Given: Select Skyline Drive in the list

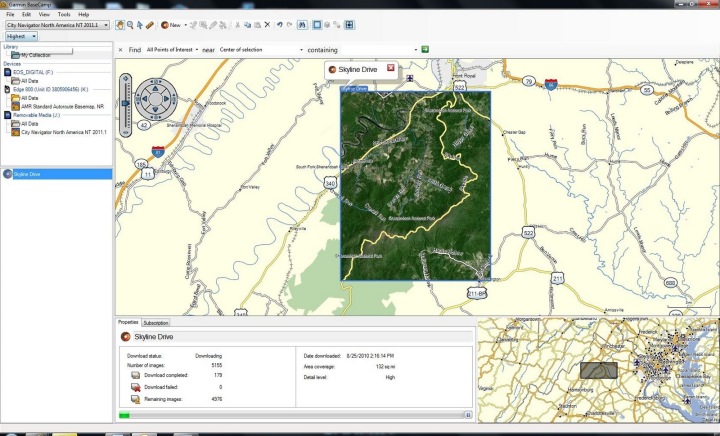Looking at the screenshot, I should [28, 173].
